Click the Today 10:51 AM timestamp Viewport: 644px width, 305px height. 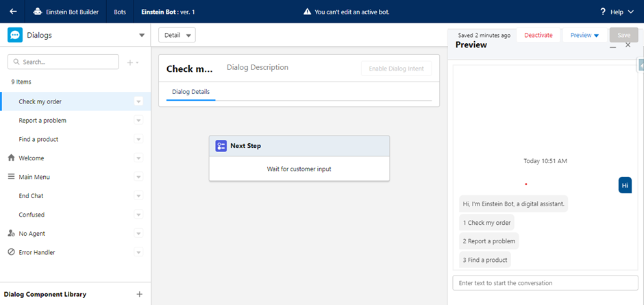point(545,161)
